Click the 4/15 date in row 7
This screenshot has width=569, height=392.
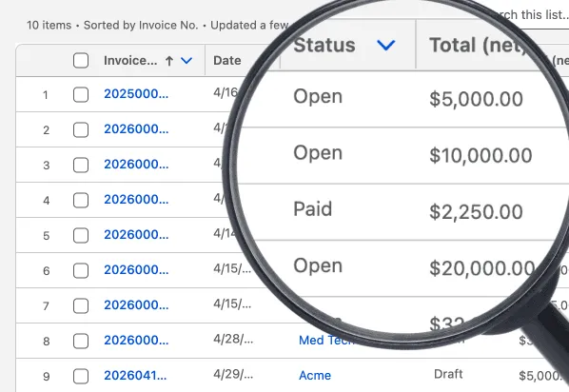[x=232, y=304]
